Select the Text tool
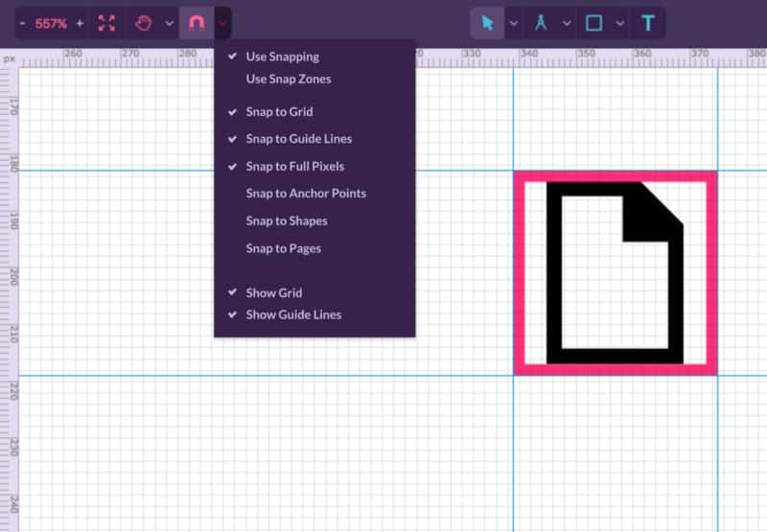This screenshot has height=532, width=767. [x=648, y=23]
